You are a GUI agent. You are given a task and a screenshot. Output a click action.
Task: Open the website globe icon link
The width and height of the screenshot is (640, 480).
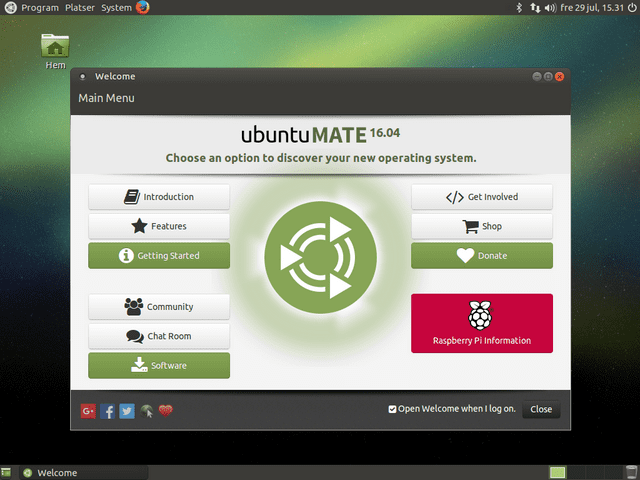(147, 411)
